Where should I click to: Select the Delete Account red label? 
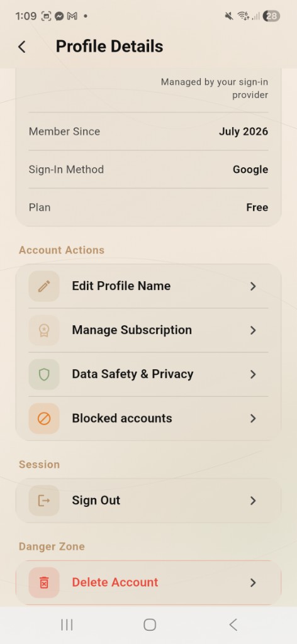(115, 582)
